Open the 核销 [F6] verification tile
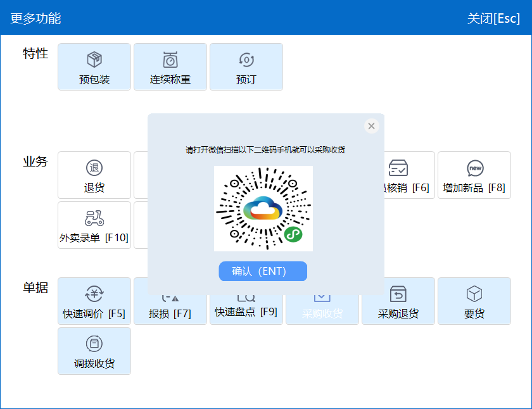The height and width of the screenshot is (409, 532). [409, 175]
